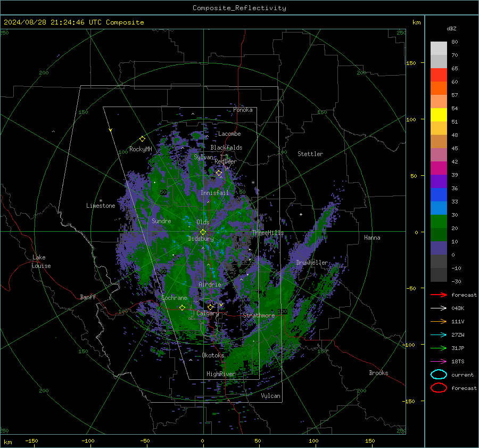This screenshot has height=448, width=479.
Task: Click the red forecast ellipse symbol
Action: point(439,388)
